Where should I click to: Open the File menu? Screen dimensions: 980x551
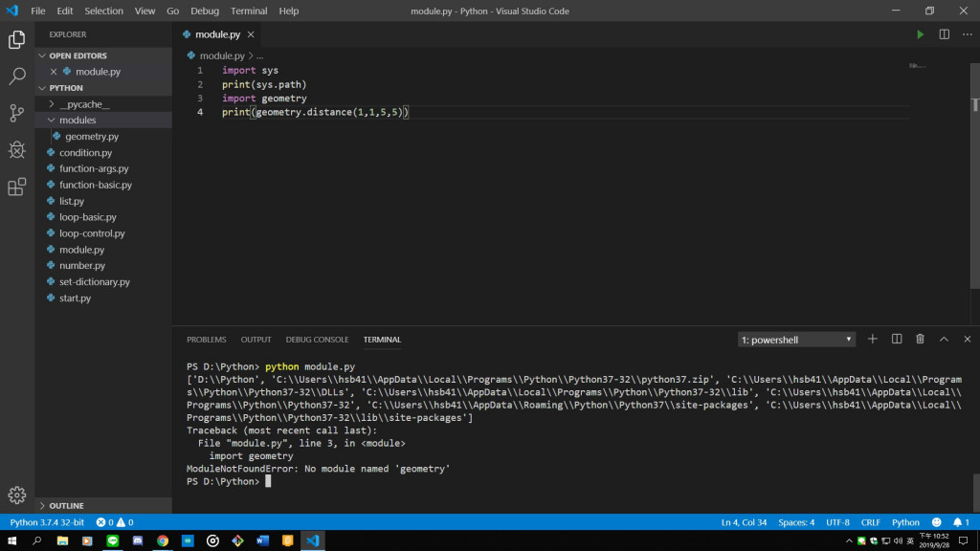click(x=38, y=11)
